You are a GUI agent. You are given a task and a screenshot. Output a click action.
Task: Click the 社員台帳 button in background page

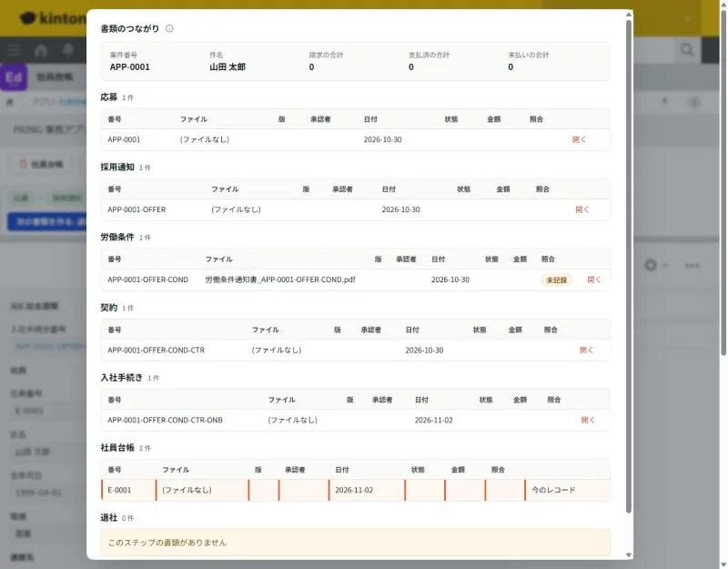[x=41, y=165]
